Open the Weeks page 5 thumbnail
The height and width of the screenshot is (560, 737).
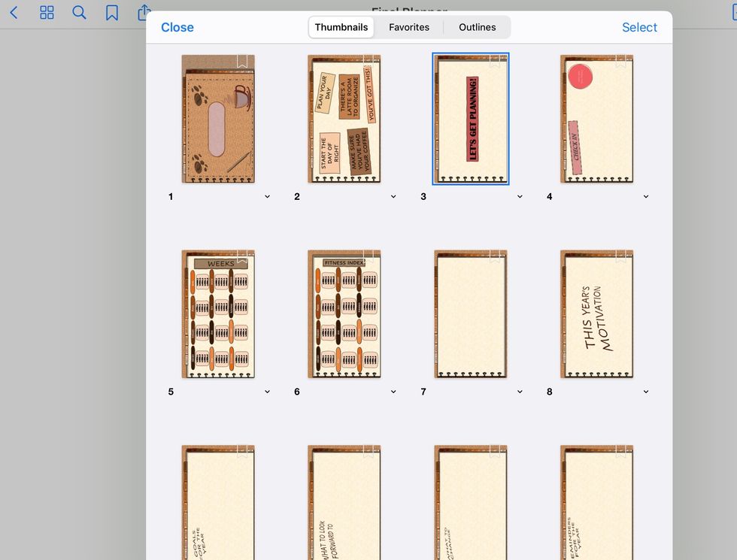click(218, 314)
